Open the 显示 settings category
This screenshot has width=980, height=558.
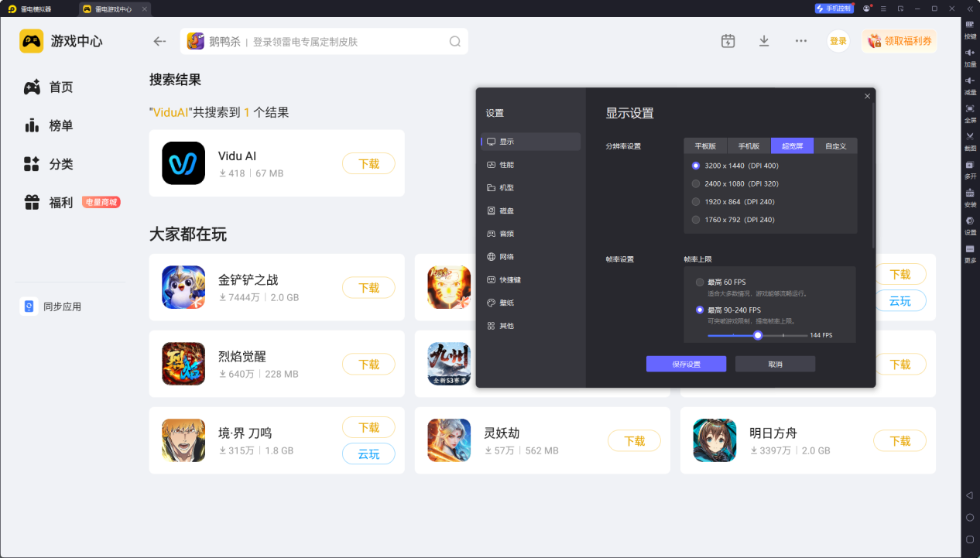point(531,142)
